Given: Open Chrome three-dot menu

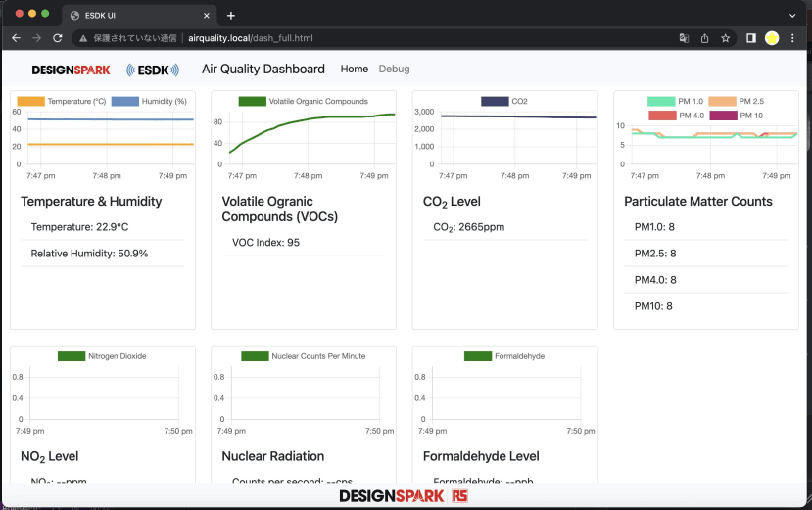Looking at the screenshot, I should pos(792,38).
